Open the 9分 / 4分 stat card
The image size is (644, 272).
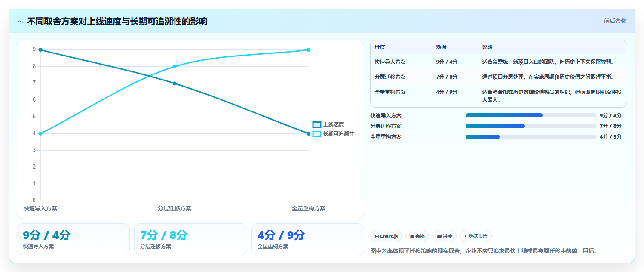73,239
